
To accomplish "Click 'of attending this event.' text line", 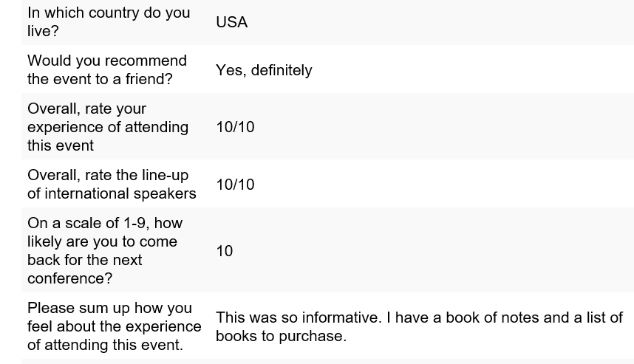I will (x=105, y=345).
